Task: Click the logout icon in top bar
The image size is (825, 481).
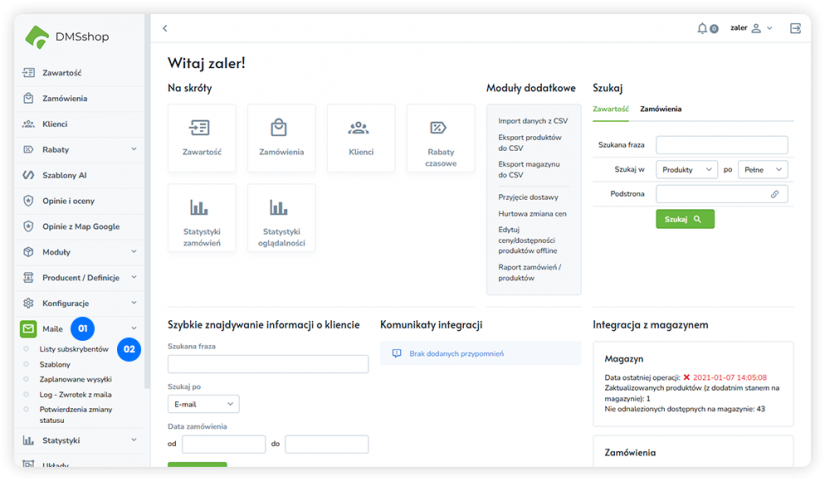Action: [795, 28]
